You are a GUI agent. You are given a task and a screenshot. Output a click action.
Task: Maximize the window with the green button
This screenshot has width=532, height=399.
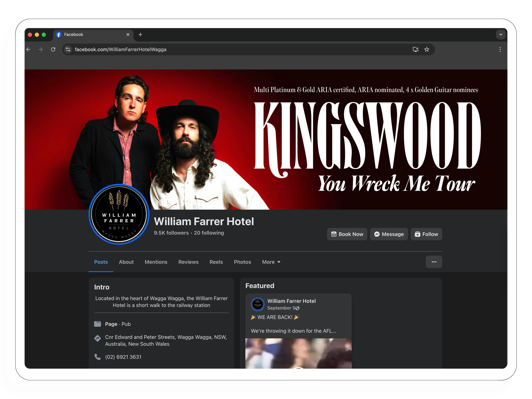(44, 35)
